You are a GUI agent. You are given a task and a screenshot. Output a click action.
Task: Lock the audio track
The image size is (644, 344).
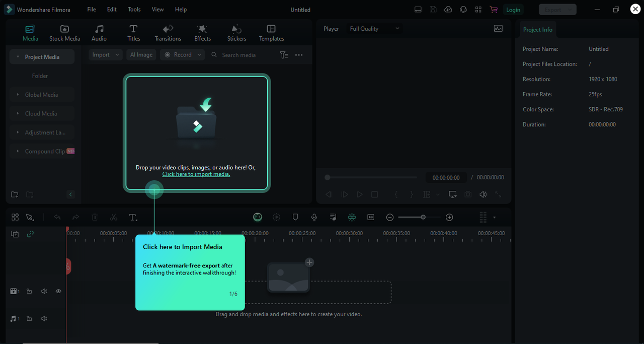(x=29, y=318)
